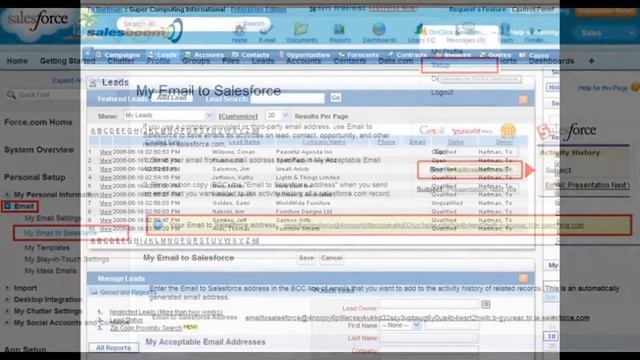640x360 pixels.
Task: Open the Documents folder icon
Action: pyautogui.click(x=302, y=33)
